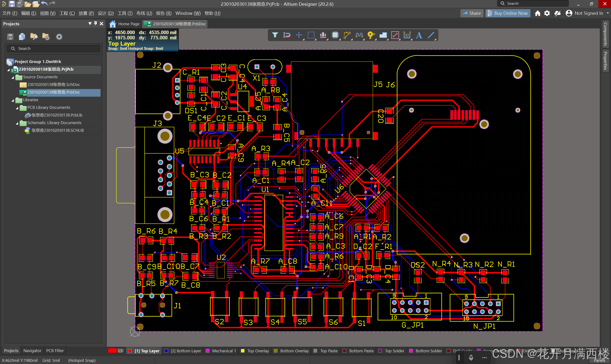Open project options folder-gear icon
The image size is (611, 364).
tap(46, 37)
